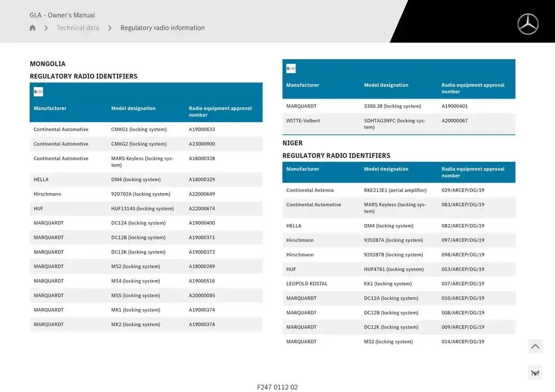The height and width of the screenshot is (392, 555).
Task: Click the certification logo in the Mongolia table header
Action: [x=38, y=92]
